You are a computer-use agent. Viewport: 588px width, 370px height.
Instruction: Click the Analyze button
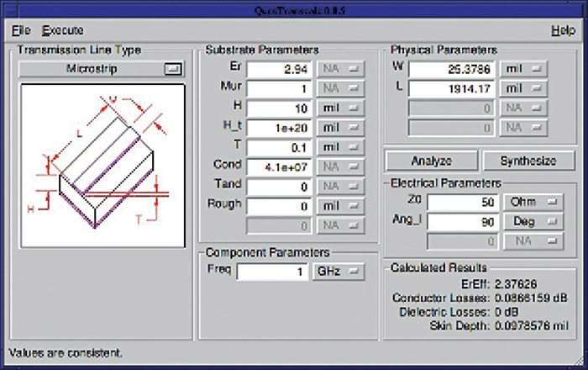click(x=431, y=161)
